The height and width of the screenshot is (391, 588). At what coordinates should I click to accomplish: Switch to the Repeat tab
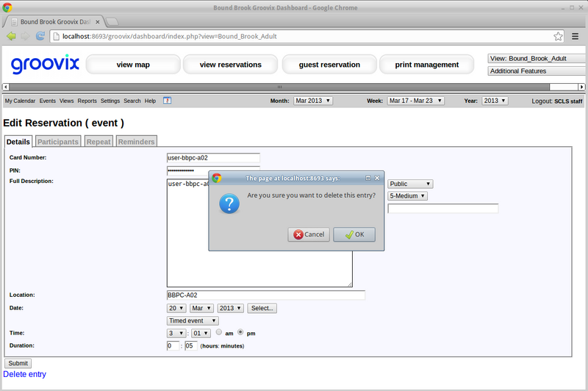pos(98,142)
